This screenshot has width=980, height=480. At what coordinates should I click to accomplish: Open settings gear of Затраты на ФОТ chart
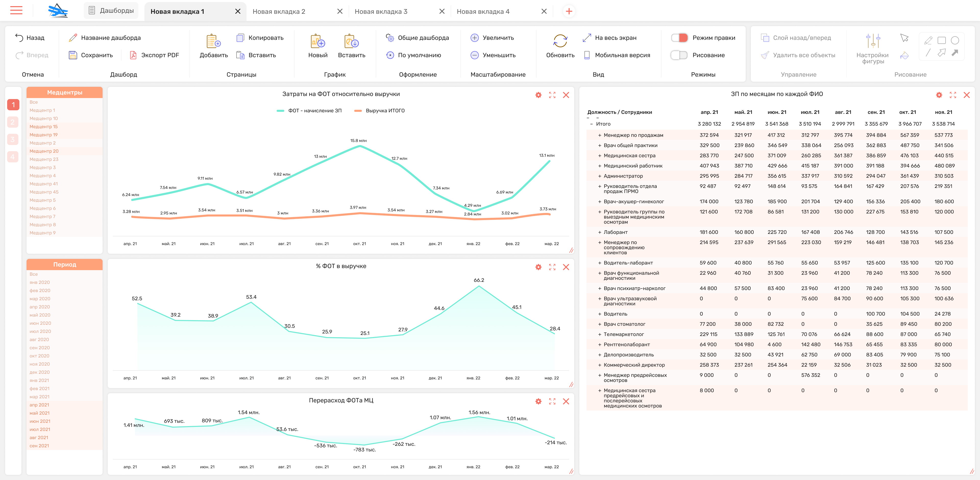(x=538, y=95)
